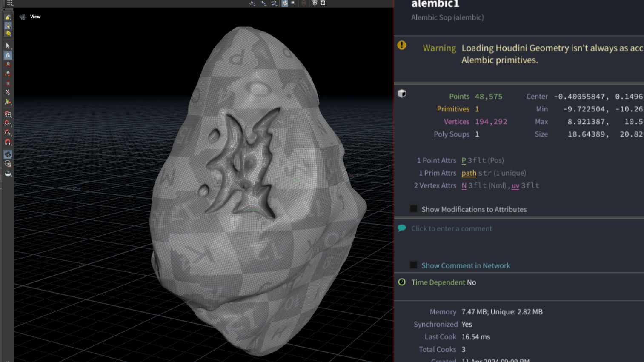The image size is (644, 362).
Task: Expand the Handles tool dropdown in left toolbar
Action: pos(8,102)
